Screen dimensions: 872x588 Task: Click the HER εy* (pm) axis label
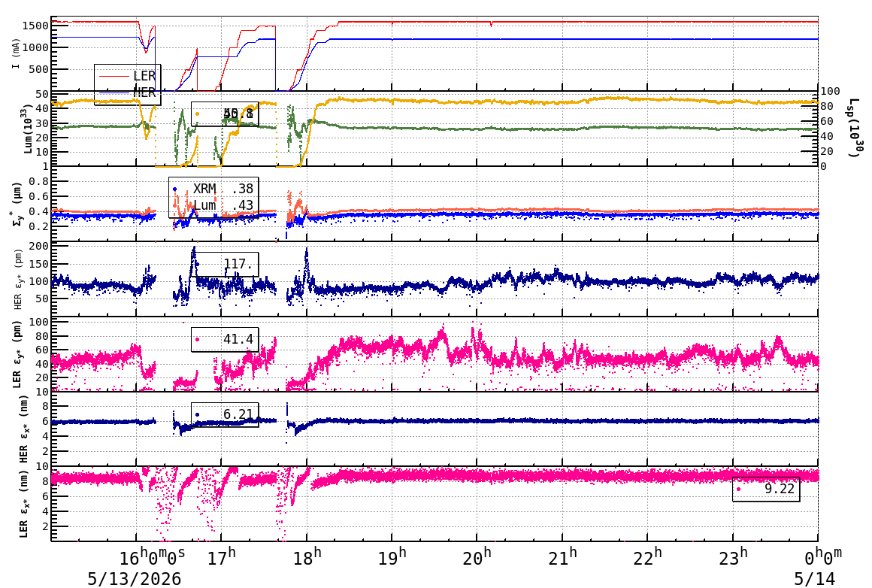click(x=18, y=279)
